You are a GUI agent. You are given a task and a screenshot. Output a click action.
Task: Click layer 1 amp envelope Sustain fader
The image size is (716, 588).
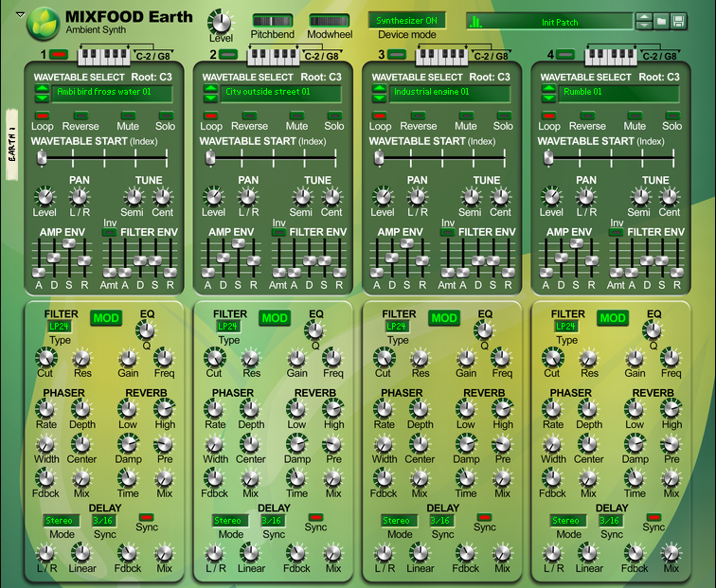pos(69,242)
